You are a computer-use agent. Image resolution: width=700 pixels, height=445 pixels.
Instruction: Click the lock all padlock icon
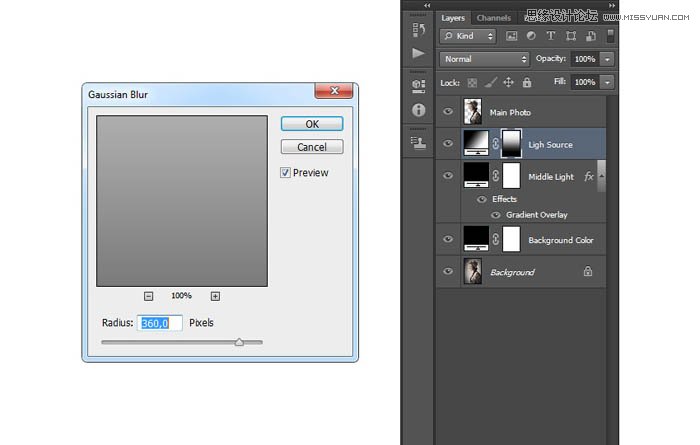click(526, 82)
